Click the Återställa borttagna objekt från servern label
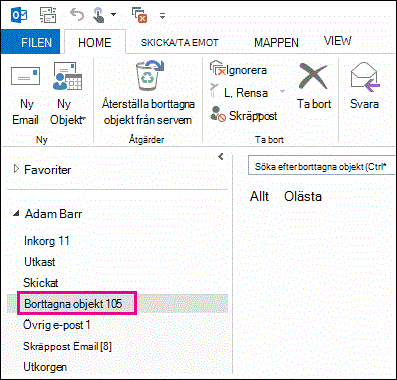 click(148, 112)
